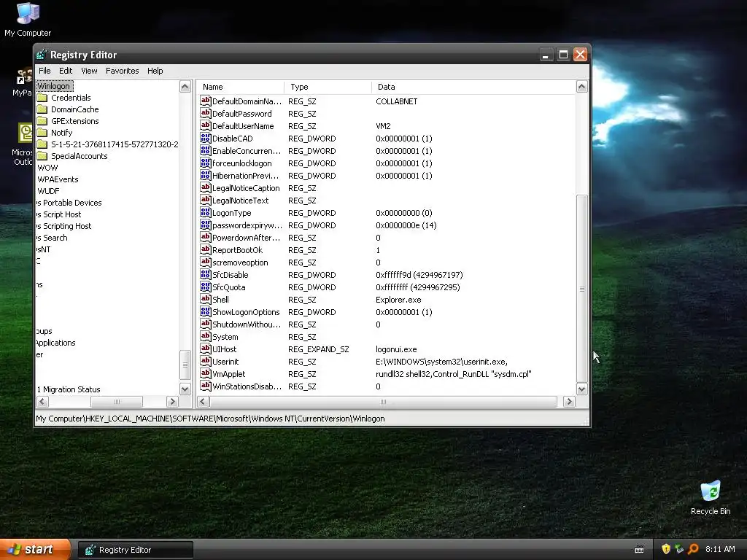Click the values pane scroll up arrow
The height and width of the screenshot is (560, 747).
tap(581, 86)
